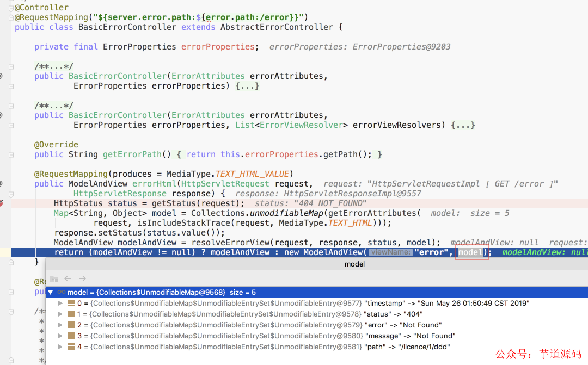Select the model root row in the popup
The image size is (588, 365).
(317, 292)
